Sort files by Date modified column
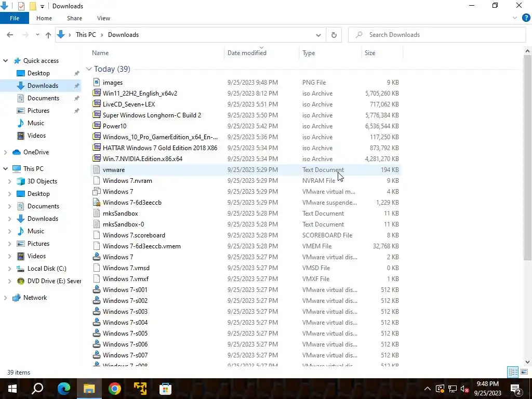This screenshot has width=532, height=399. click(247, 53)
